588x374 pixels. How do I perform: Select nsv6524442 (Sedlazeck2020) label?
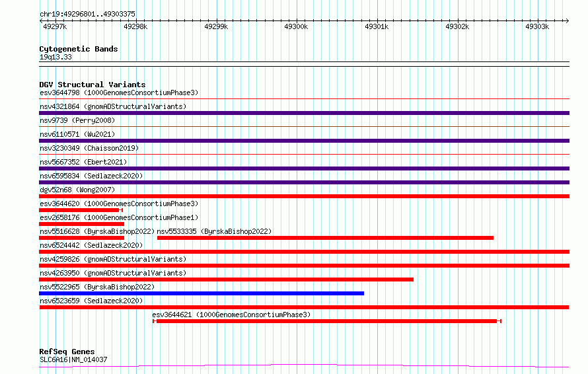click(91, 245)
